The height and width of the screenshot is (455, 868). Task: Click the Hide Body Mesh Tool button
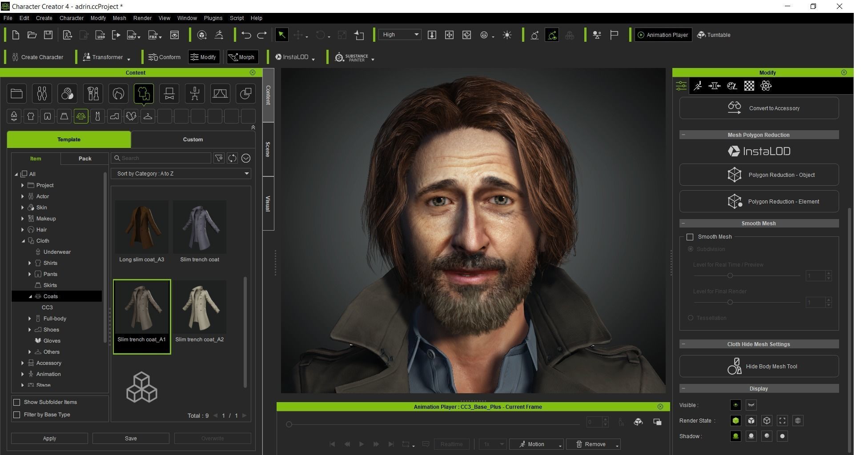point(759,366)
